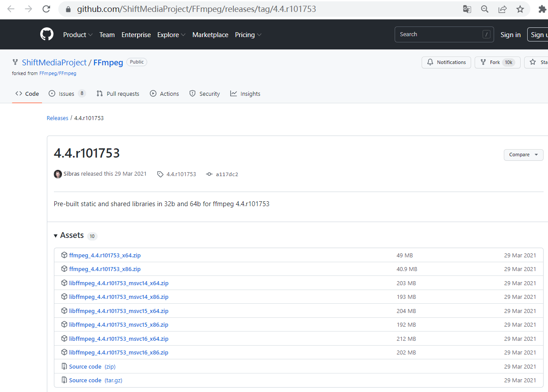
Task: Click package icon of ffmpeg_4.4.r101753_x64.zip
Action: [64, 255]
